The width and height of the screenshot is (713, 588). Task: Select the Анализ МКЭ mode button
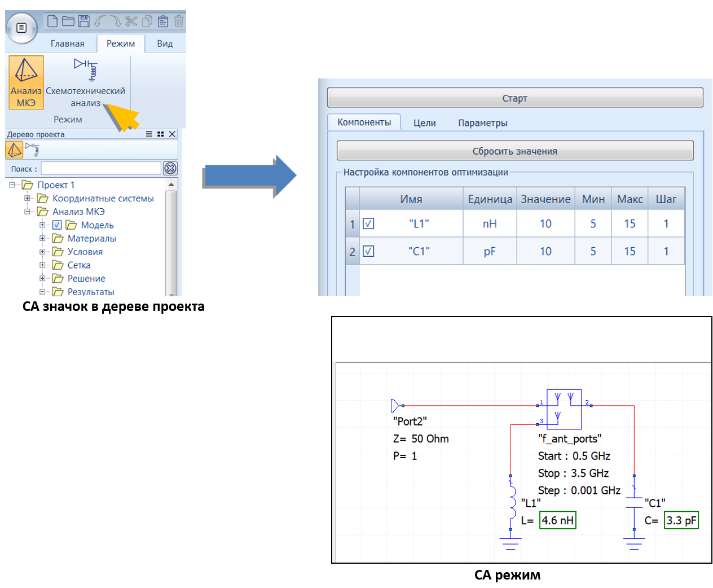[x=26, y=82]
